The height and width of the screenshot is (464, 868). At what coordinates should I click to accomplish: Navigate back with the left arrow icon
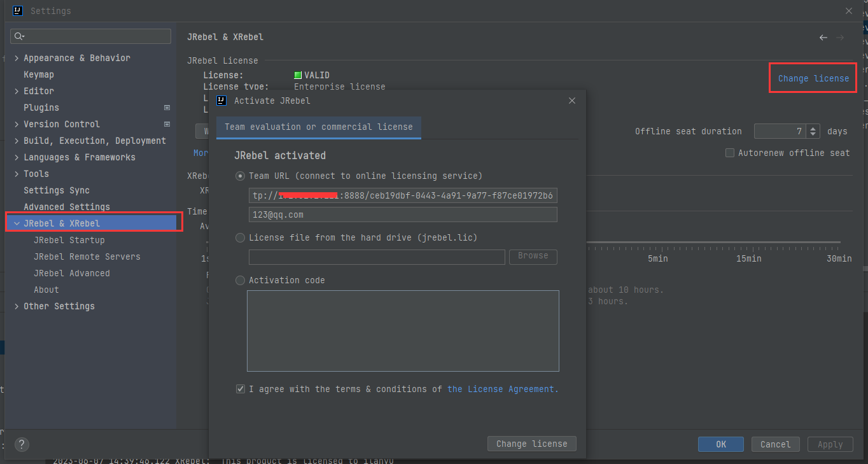(823, 38)
